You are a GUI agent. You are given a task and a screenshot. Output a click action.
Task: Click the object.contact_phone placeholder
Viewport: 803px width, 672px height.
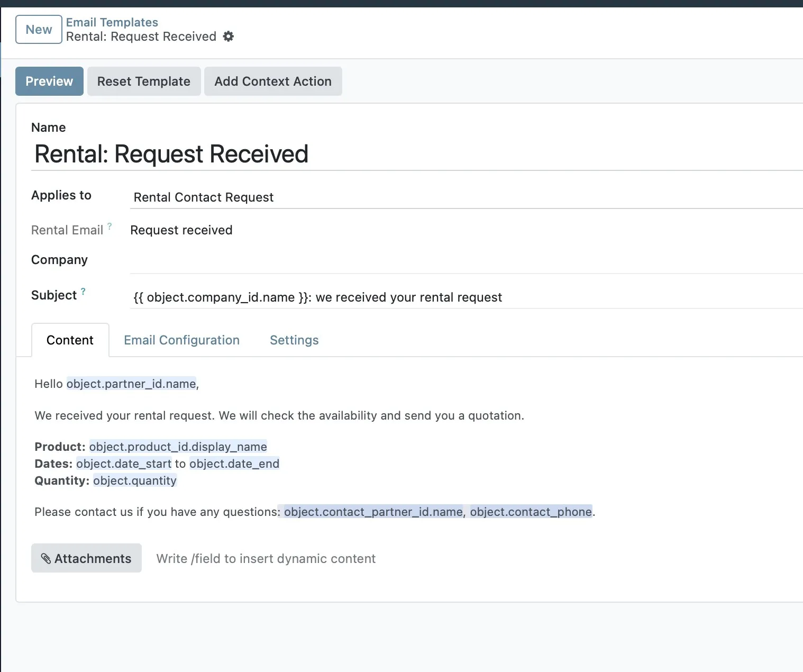coord(531,512)
